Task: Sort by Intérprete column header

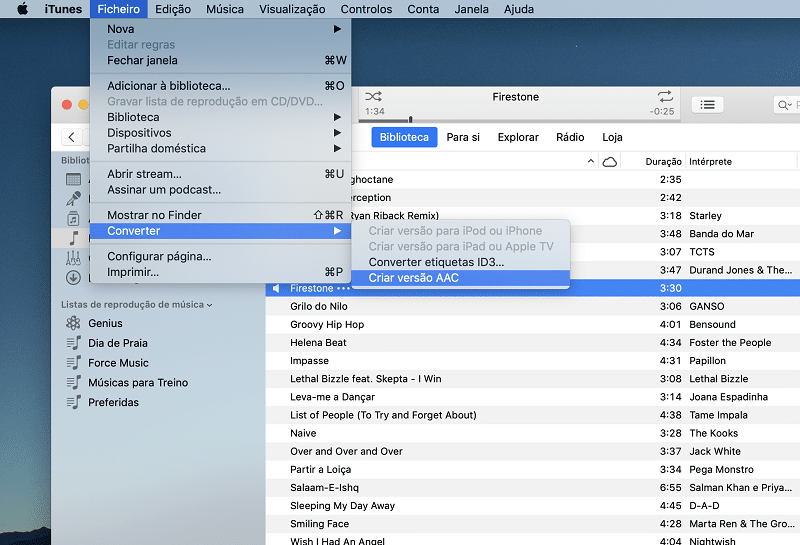Action: point(710,162)
